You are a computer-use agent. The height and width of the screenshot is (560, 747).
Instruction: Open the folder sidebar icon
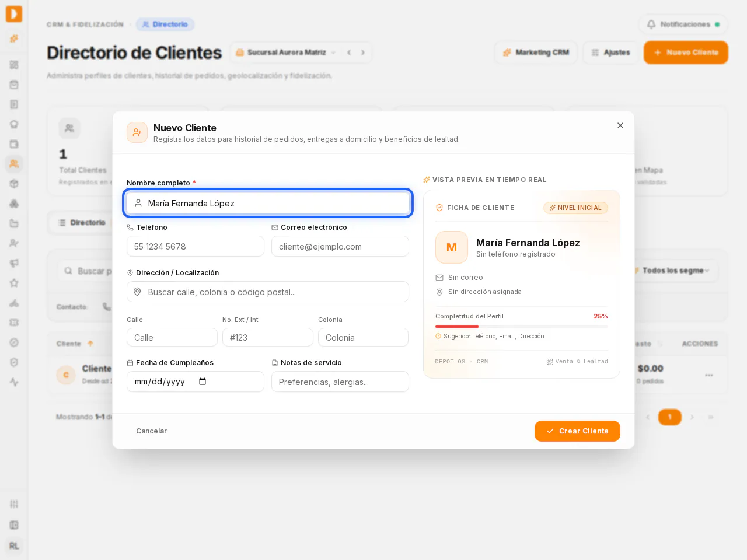pos(14,223)
